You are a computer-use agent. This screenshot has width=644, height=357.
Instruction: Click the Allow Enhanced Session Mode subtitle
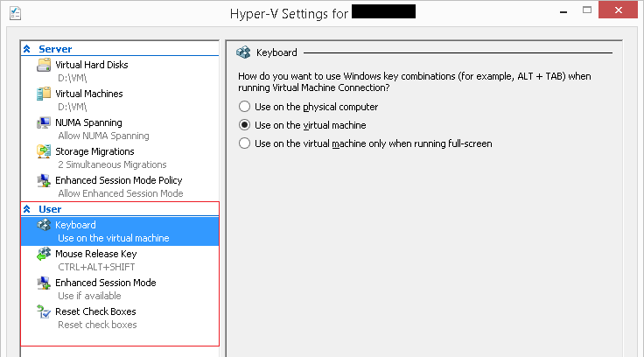point(121,193)
